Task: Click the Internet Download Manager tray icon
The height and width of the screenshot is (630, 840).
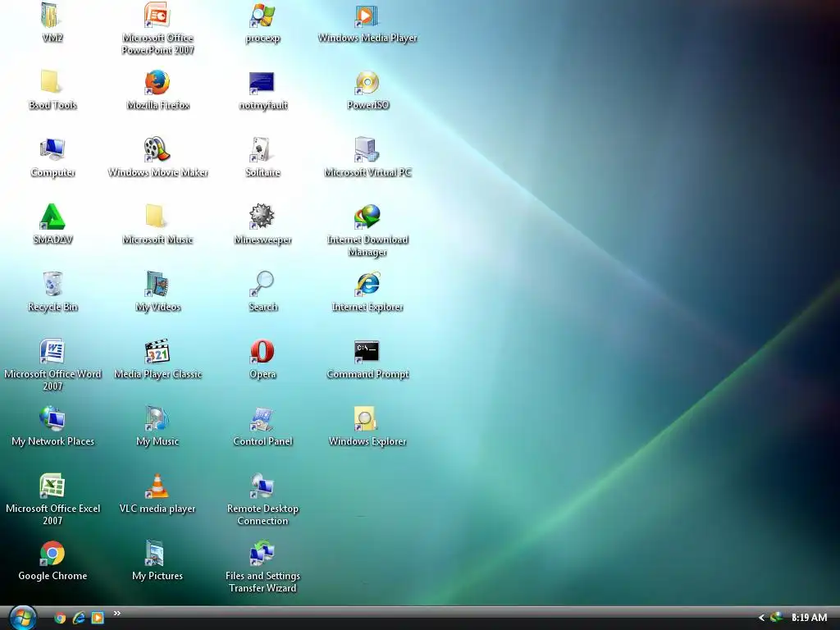Action: pyautogui.click(x=776, y=618)
